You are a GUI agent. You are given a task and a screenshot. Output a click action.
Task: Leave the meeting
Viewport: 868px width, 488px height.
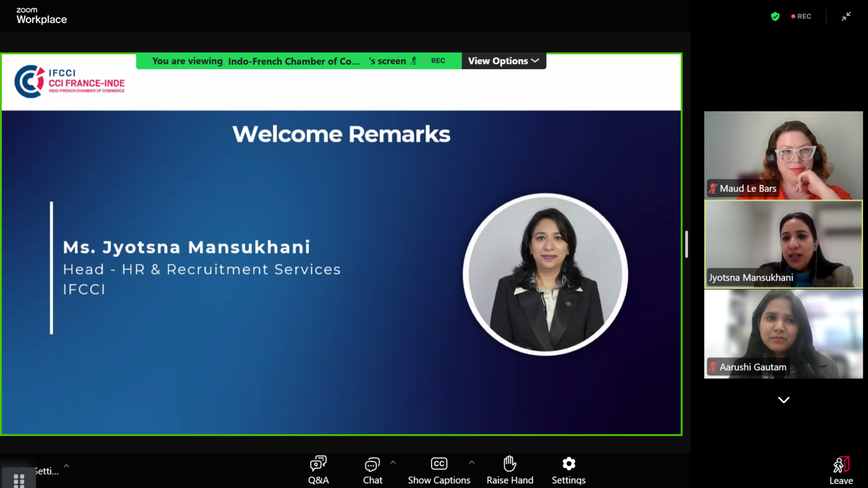click(841, 470)
